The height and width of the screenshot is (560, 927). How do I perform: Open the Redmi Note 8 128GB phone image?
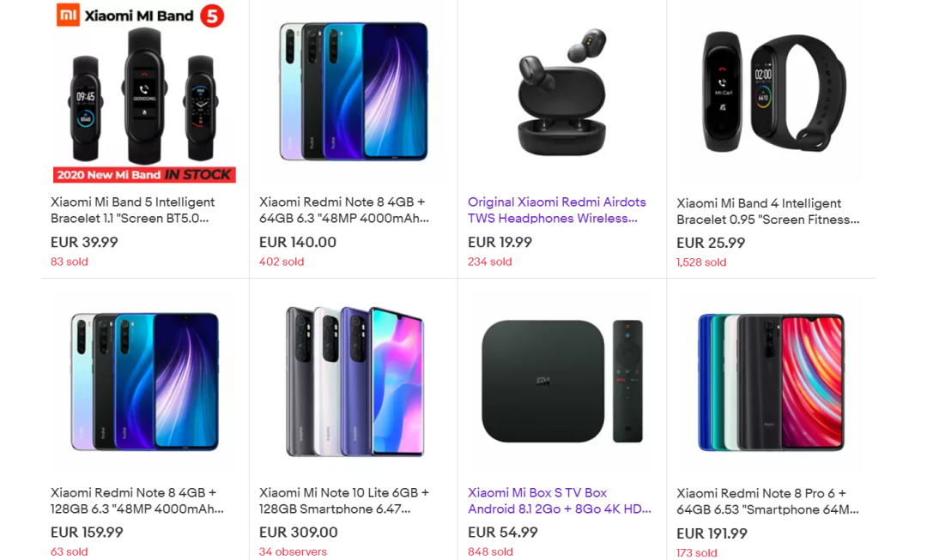[144, 382]
